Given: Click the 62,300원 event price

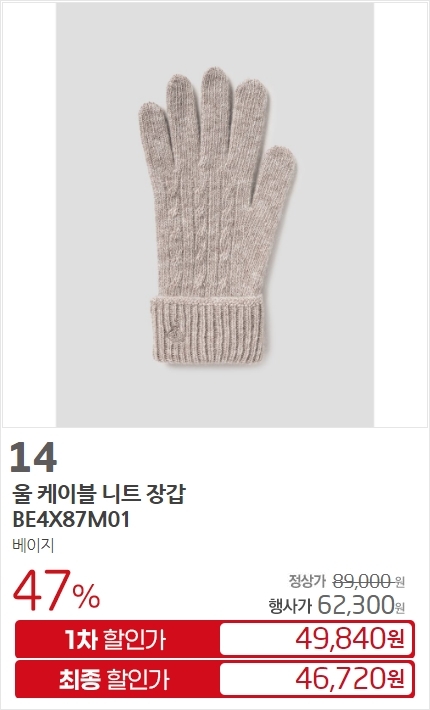Looking at the screenshot, I should (361, 604).
